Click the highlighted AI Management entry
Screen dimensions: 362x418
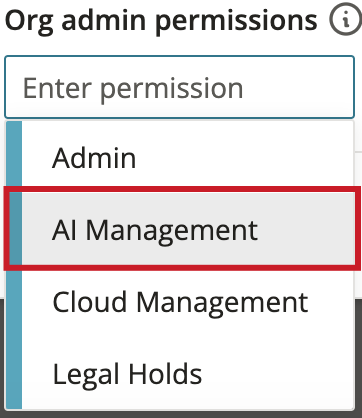(182, 229)
